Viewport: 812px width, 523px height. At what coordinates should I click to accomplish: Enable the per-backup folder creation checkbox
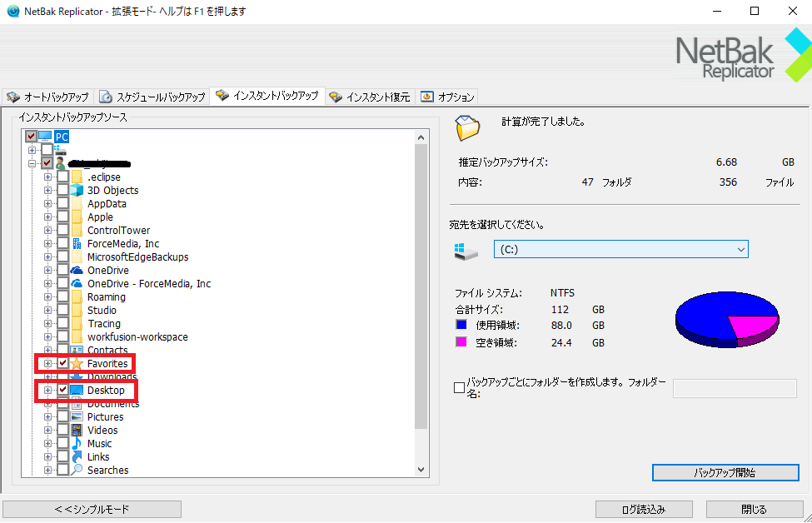click(459, 387)
